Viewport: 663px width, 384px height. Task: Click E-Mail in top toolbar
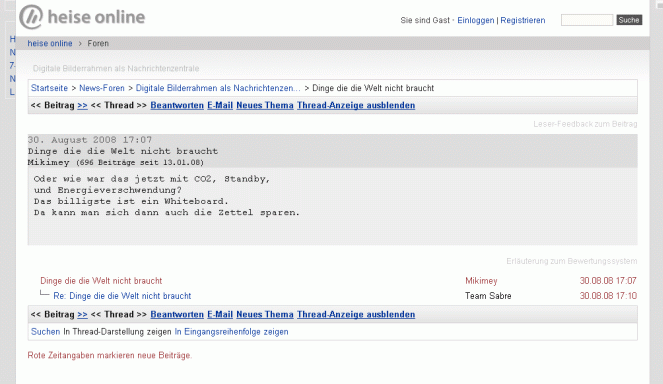coord(220,105)
